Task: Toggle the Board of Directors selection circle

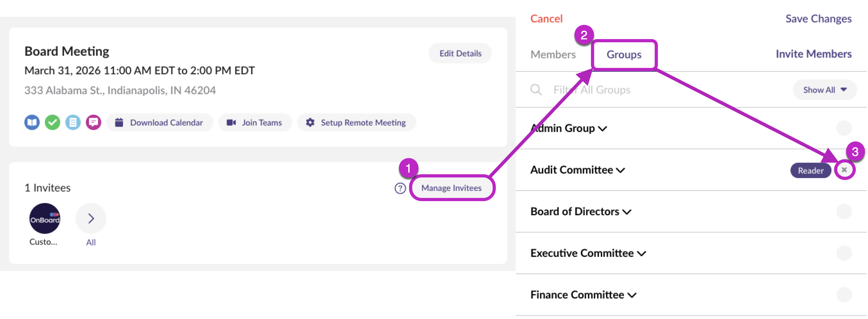Action: point(844,211)
